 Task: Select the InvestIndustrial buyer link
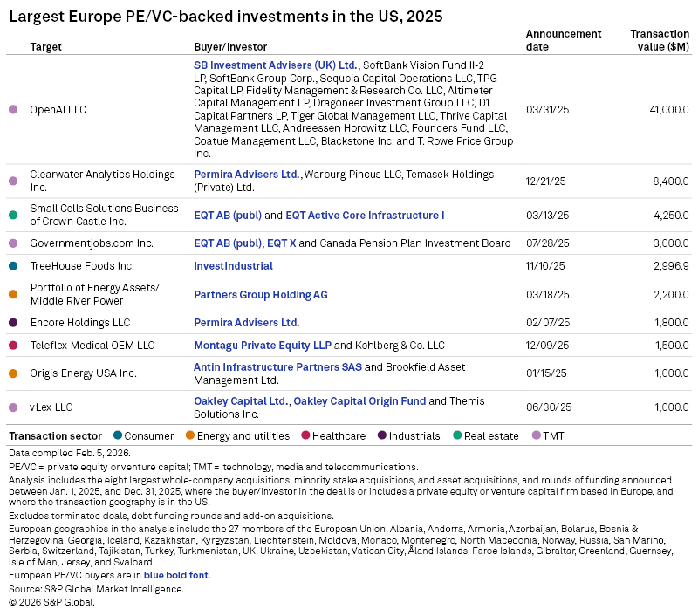pyautogui.click(x=233, y=266)
